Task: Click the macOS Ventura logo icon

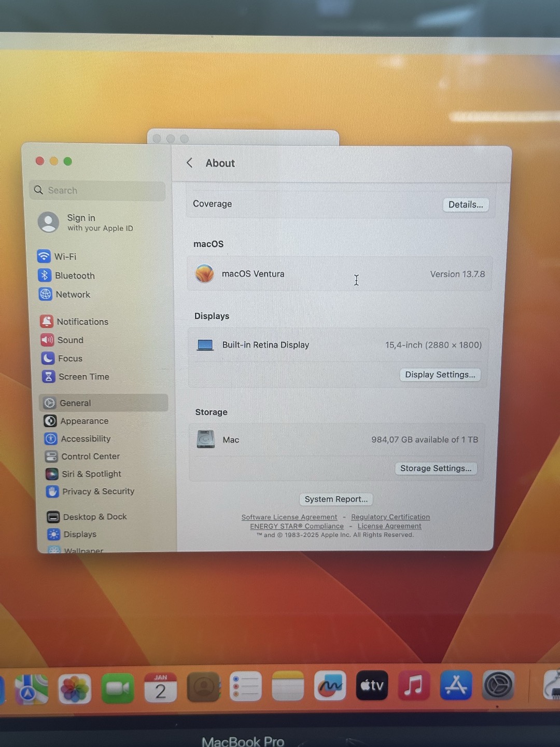Action: (205, 273)
